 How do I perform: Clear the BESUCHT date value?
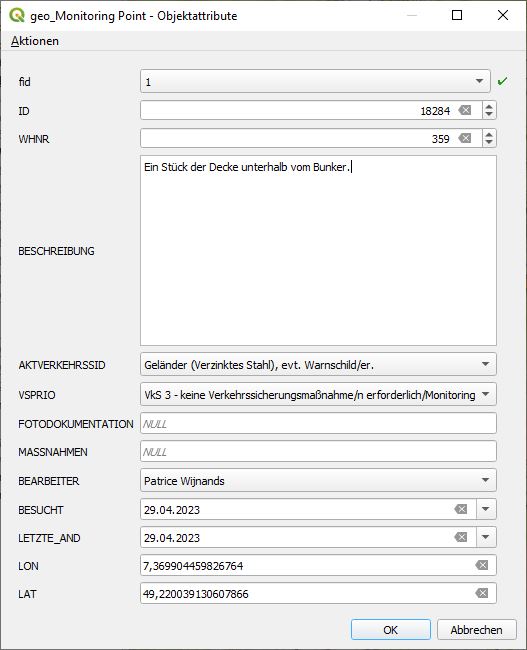461,509
